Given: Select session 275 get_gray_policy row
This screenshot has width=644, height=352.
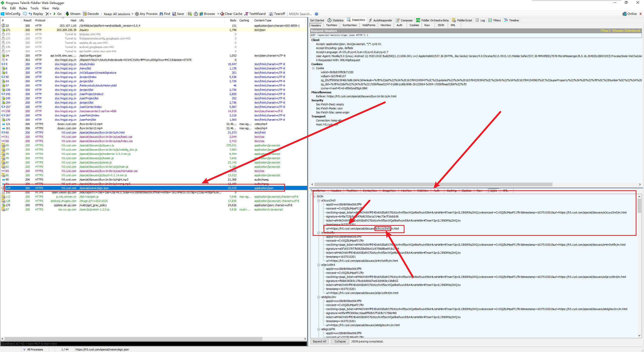Looking at the screenshot, I should [x=153, y=205].
